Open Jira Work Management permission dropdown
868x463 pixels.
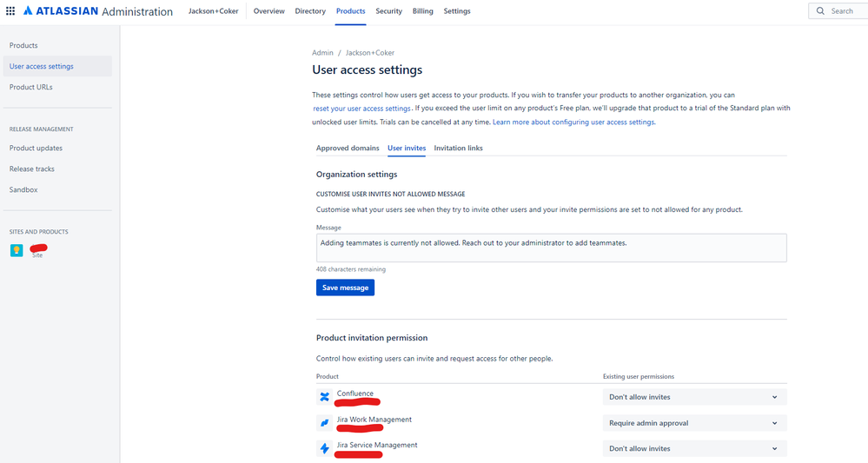tap(695, 423)
